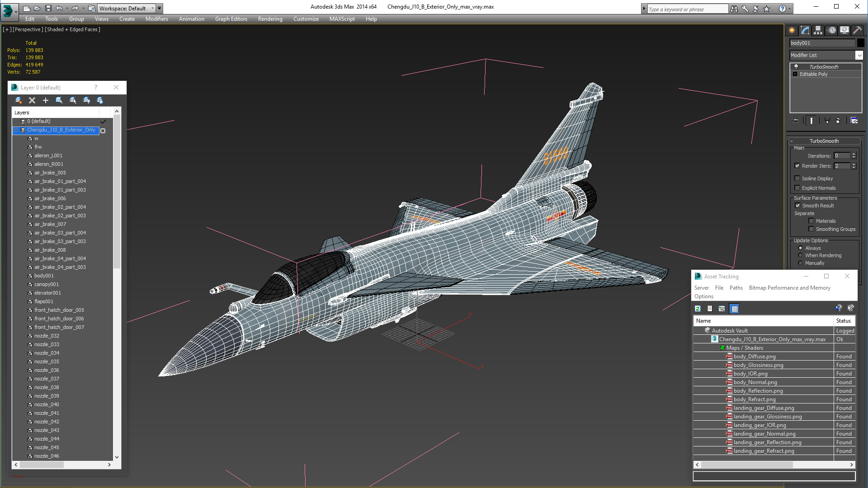This screenshot has width=868, height=488.
Task: Open the Redo history dropdown arrow
Action: point(83,8)
